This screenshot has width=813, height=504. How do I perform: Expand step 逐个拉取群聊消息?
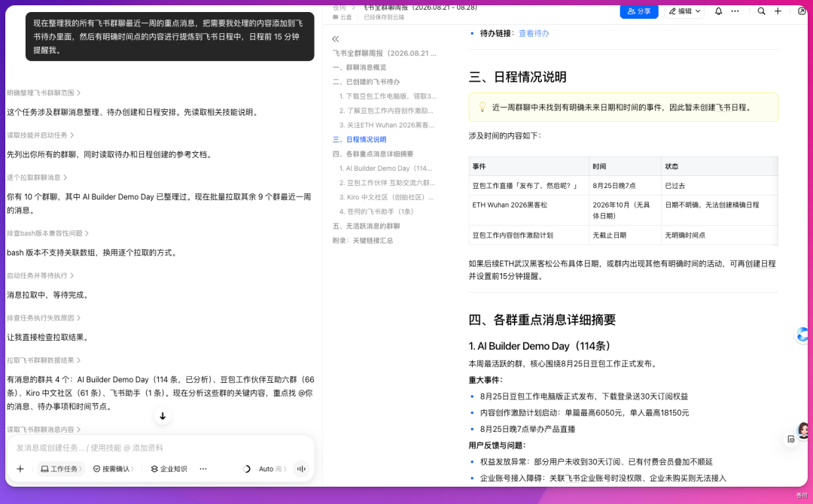[37, 178]
